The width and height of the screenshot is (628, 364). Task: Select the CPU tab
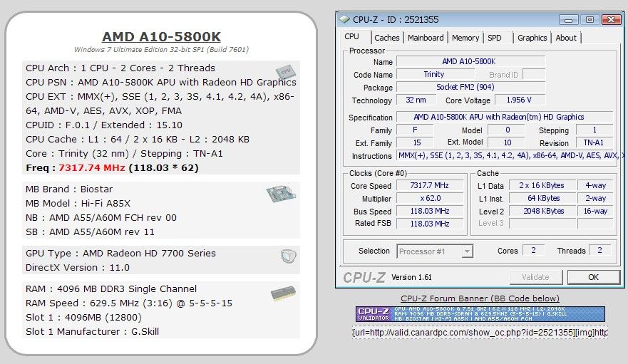point(352,36)
